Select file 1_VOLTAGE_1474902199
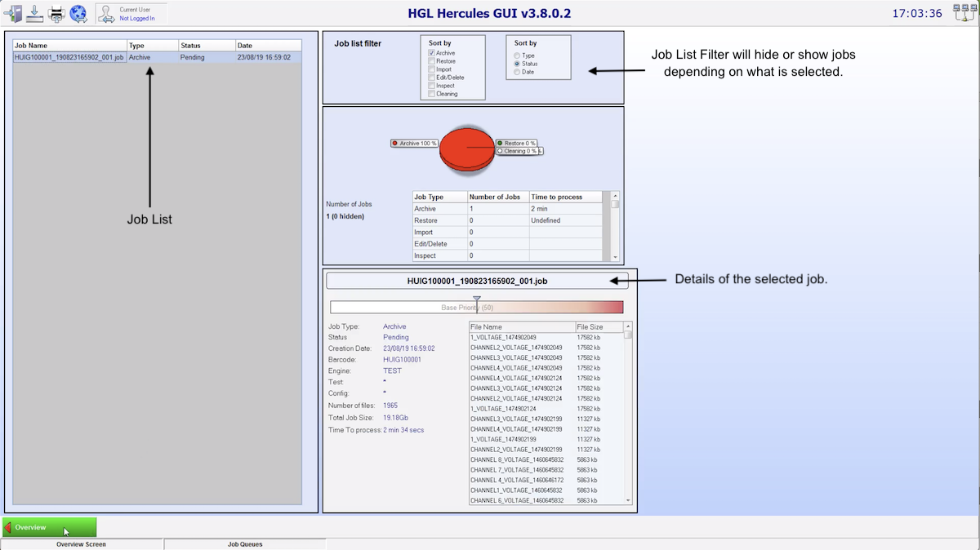Viewport: 980px width, 550px height. (503, 439)
